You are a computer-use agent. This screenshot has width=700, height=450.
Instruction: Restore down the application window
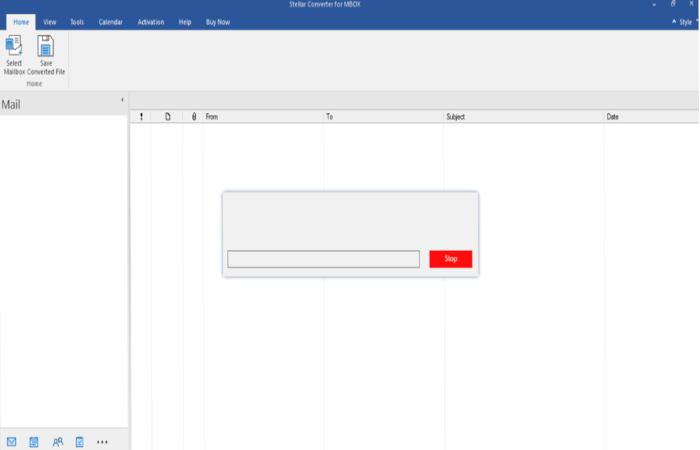673,4
